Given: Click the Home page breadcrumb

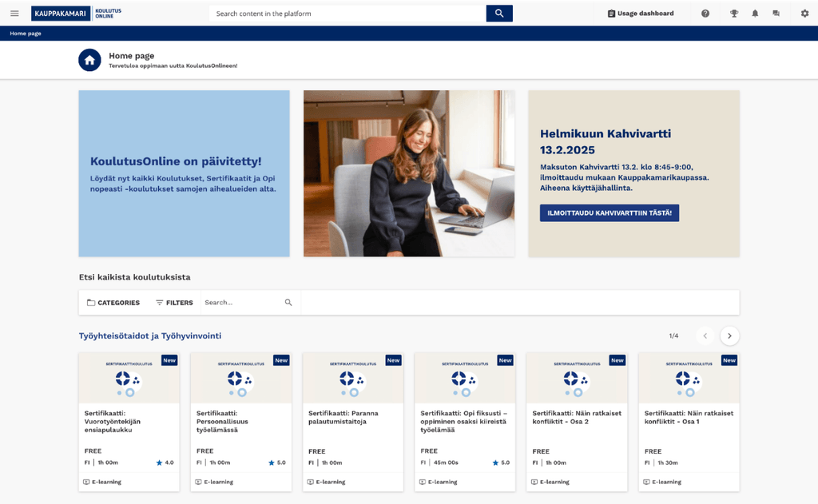Looking at the screenshot, I should (x=26, y=34).
